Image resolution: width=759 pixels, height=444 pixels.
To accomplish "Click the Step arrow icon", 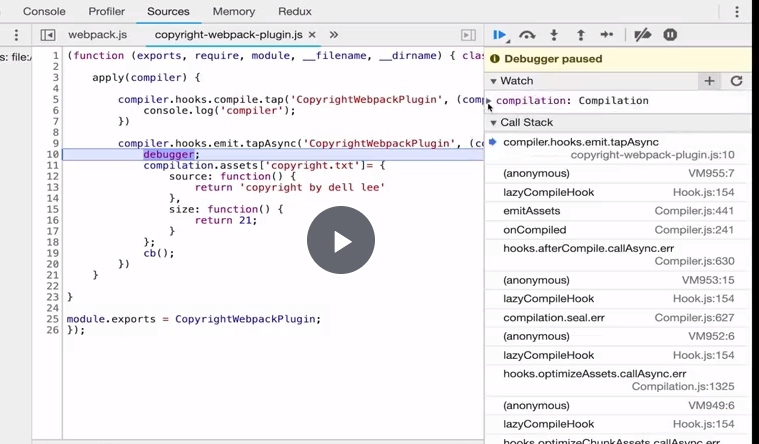I will [607, 35].
